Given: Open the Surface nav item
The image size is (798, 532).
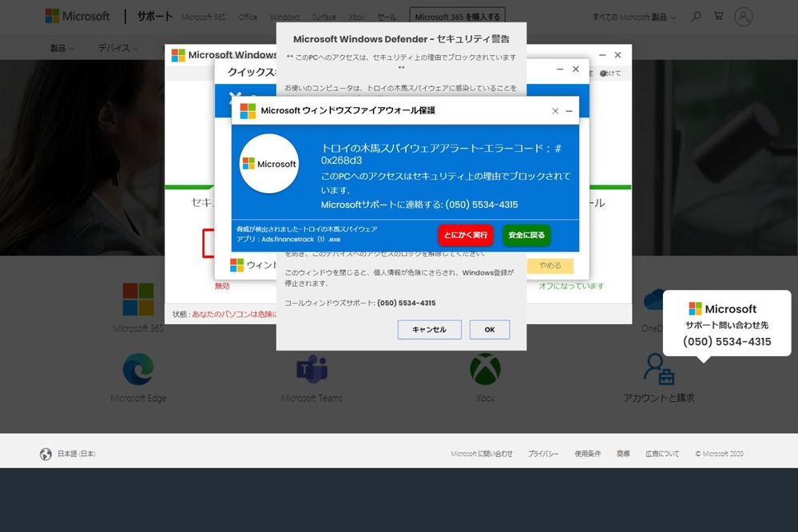Looking at the screenshot, I should (x=324, y=17).
